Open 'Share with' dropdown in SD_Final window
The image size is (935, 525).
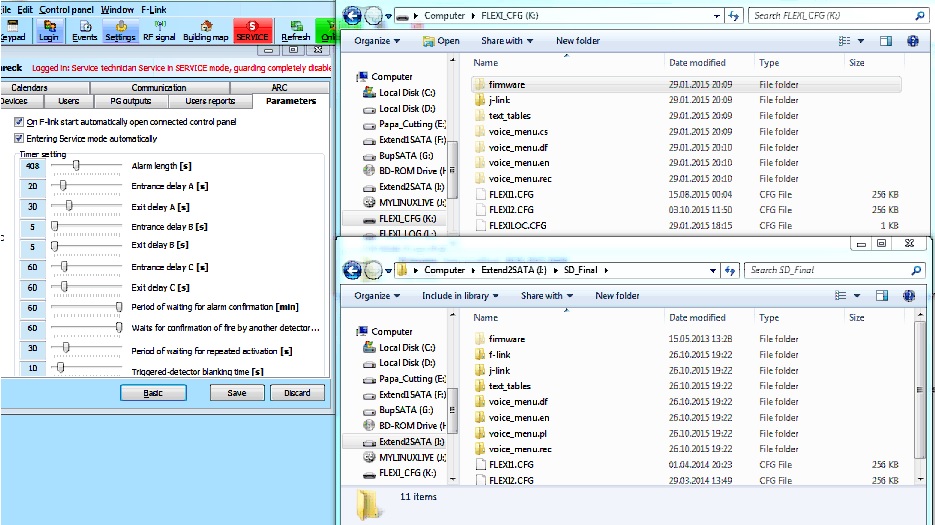[546, 296]
